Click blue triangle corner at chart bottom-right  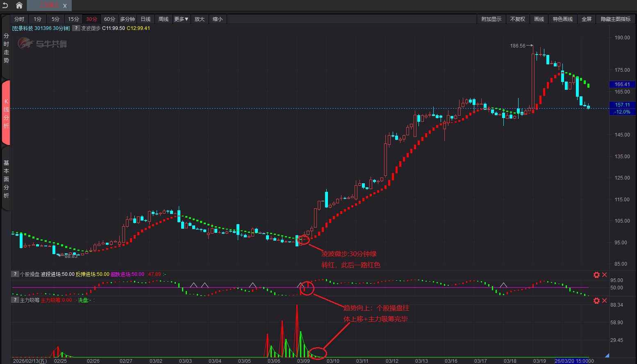tap(607, 355)
